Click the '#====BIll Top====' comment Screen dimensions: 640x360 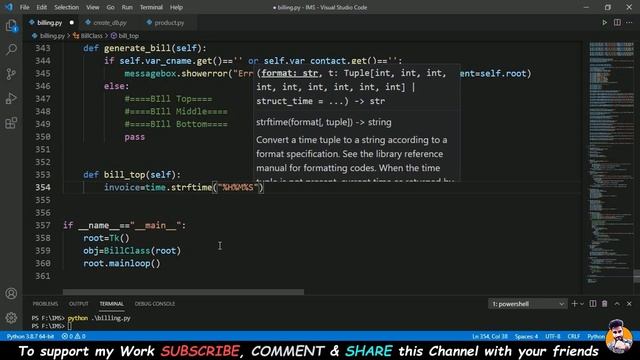pyautogui.click(x=168, y=99)
